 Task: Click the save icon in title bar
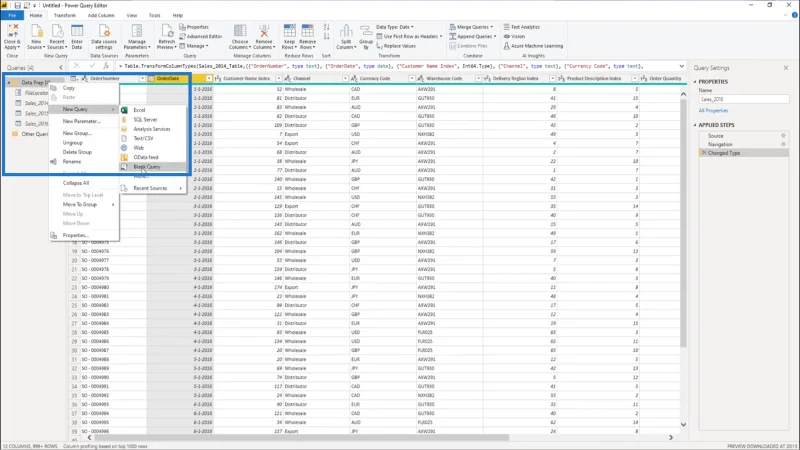point(17,5)
